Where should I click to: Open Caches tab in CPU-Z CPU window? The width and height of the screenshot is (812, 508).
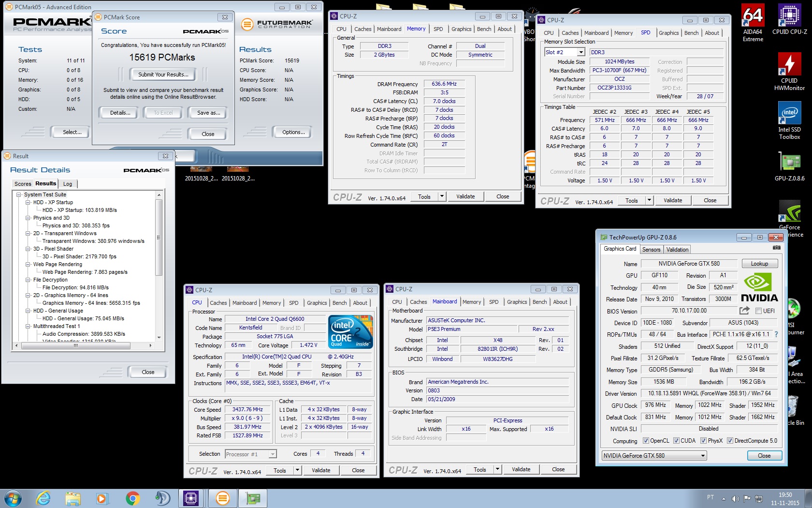218,303
